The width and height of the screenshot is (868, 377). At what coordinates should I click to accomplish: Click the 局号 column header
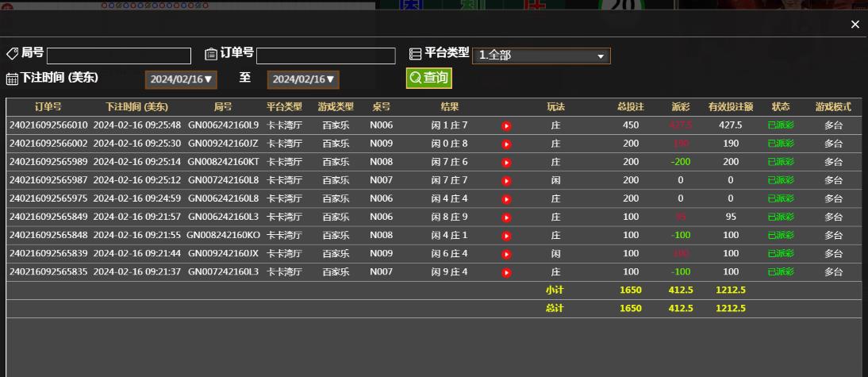(223, 107)
